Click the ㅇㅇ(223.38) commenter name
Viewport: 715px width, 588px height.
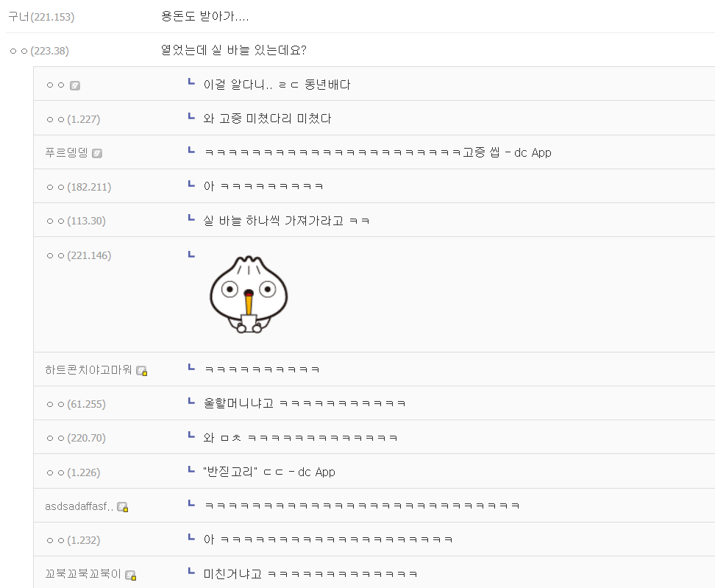pos(39,51)
